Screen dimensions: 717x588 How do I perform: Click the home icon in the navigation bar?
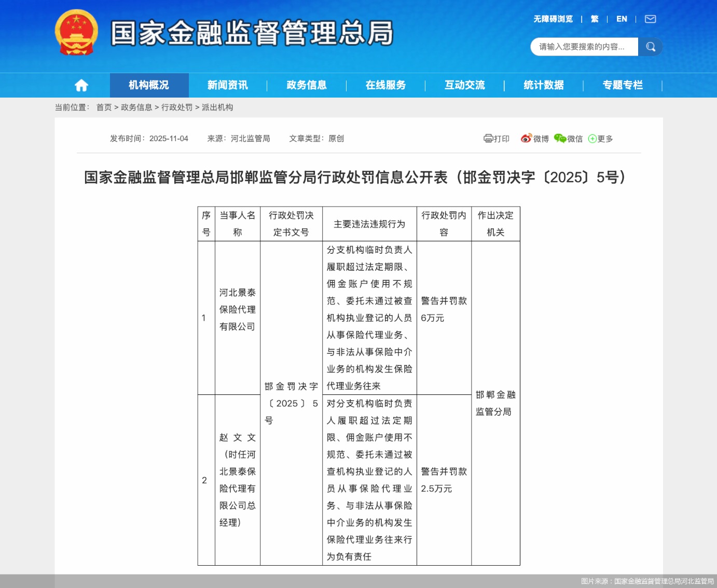tap(81, 85)
